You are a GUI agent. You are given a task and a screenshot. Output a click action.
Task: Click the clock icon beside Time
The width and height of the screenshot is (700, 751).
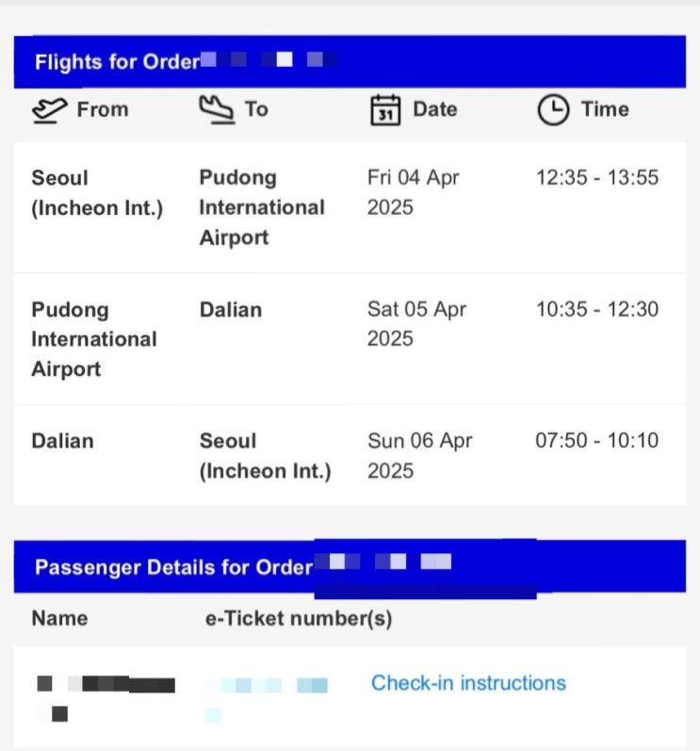(553, 110)
